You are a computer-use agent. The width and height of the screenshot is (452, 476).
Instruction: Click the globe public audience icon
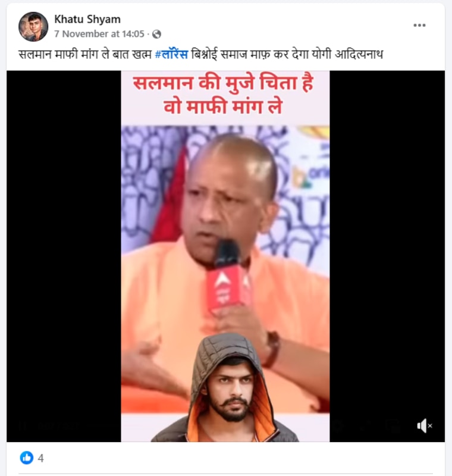click(156, 34)
